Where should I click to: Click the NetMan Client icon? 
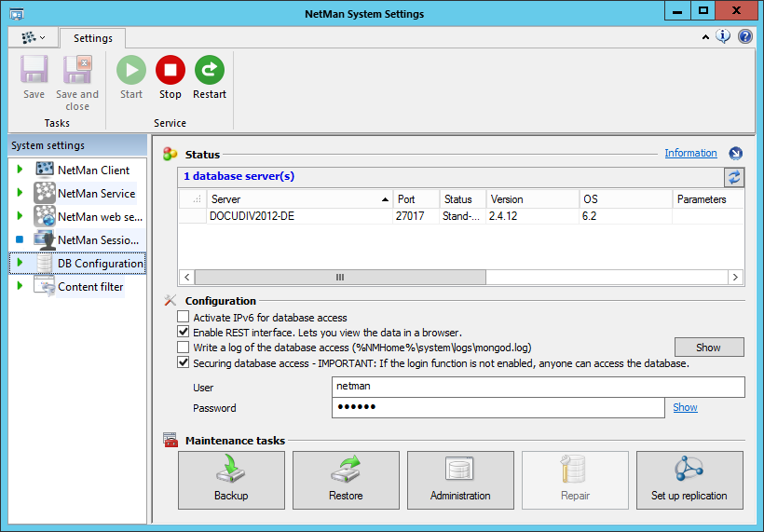45,170
